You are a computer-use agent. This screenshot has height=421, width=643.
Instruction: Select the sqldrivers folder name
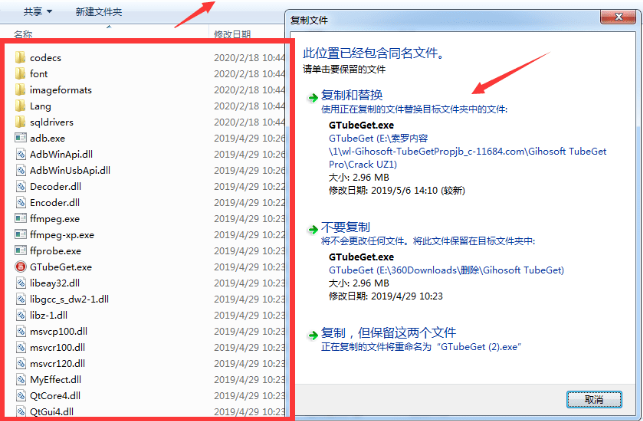click(52, 122)
